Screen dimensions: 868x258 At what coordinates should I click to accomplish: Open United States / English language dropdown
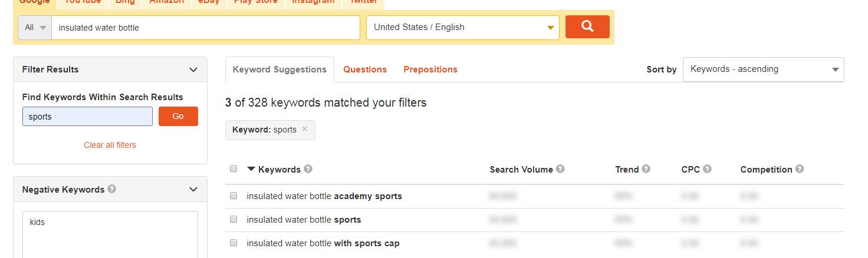tap(463, 28)
